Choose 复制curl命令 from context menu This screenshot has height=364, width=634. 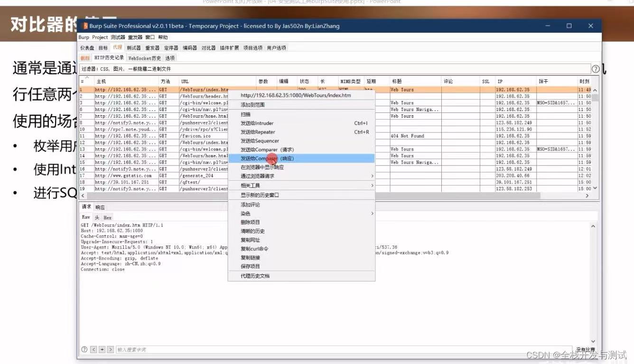[x=302, y=249]
